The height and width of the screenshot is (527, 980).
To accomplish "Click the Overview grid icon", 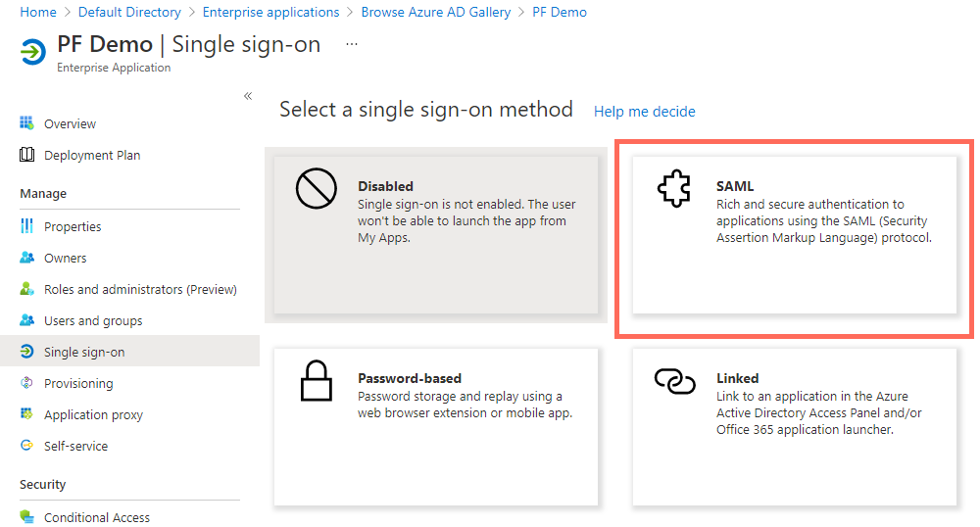I will (x=26, y=123).
